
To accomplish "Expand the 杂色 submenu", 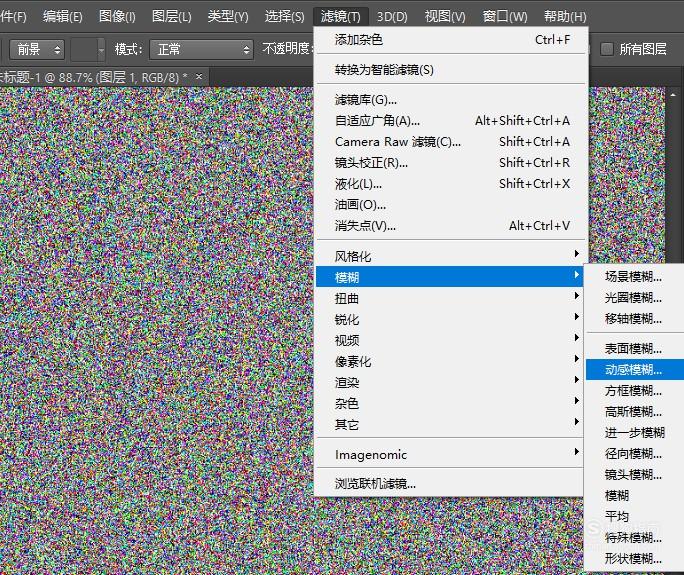I will click(x=449, y=403).
